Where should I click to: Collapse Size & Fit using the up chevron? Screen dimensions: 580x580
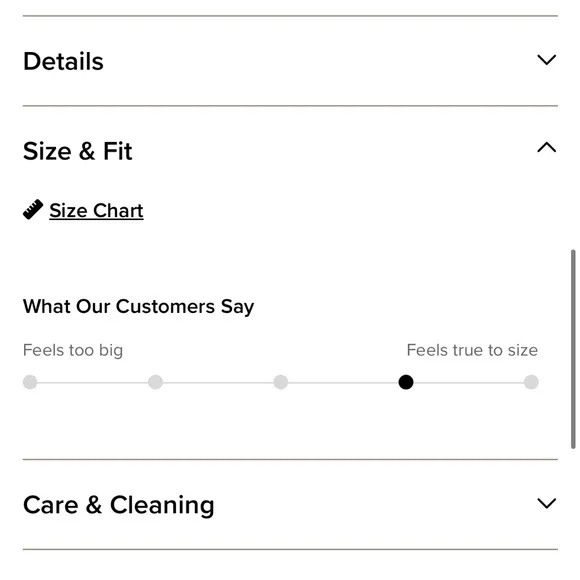(546, 147)
